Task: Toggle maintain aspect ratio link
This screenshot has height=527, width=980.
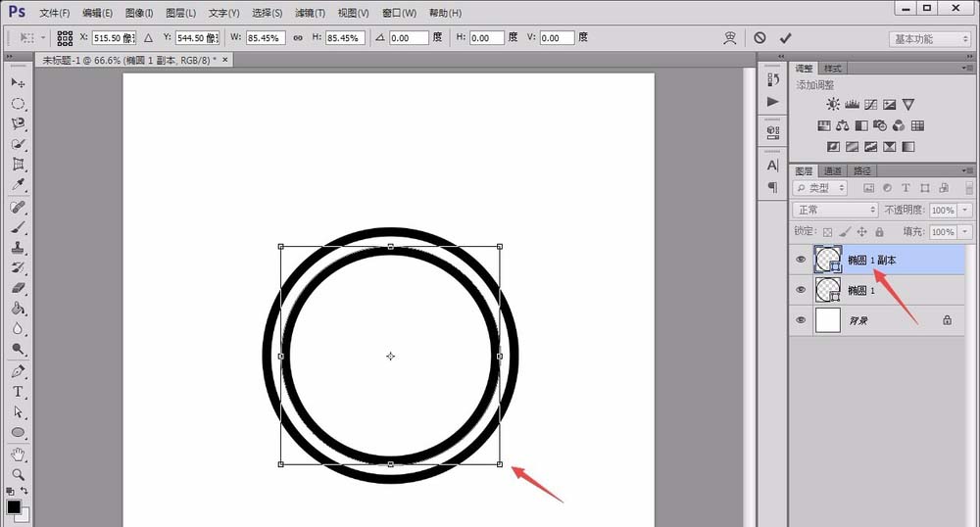Action: [298, 38]
